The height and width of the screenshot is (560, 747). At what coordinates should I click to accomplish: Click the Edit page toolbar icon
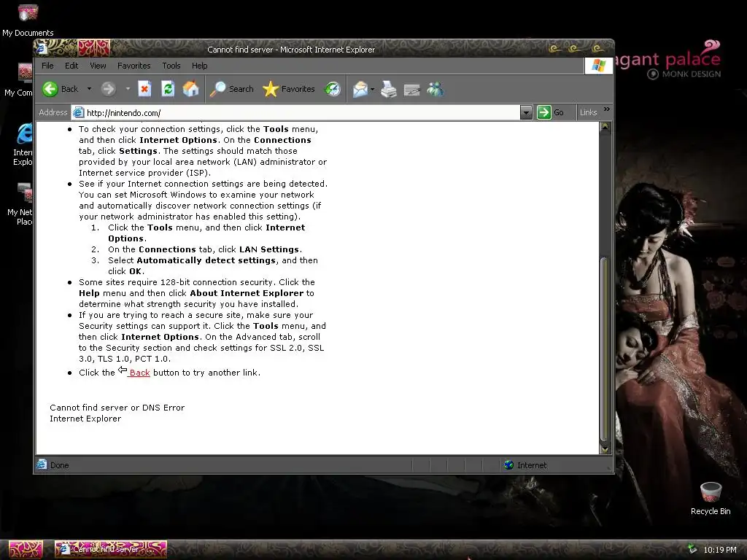pos(412,90)
